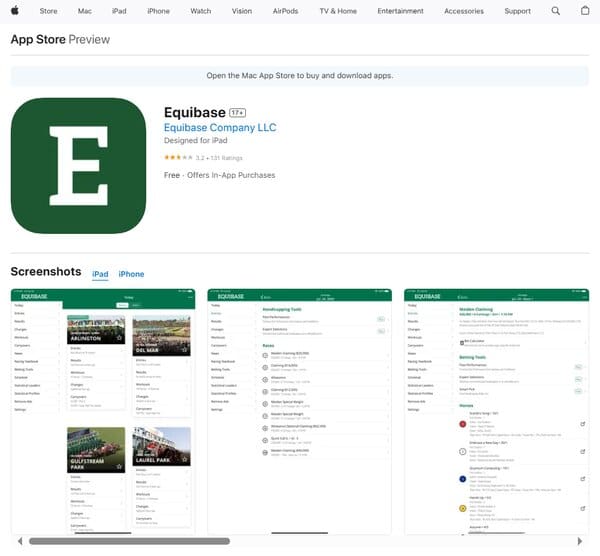This screenshot has height=556, width=600.
Task: Open the Entertainment menu
Action: [400, 11]
